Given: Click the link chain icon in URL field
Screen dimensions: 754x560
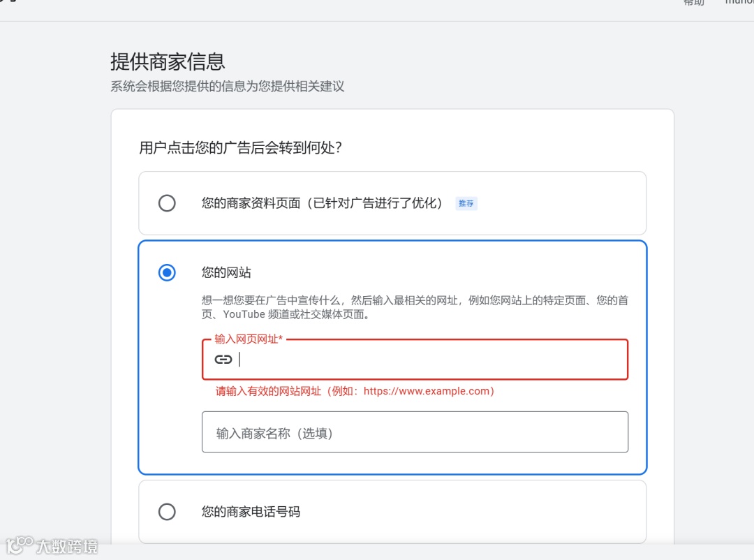Looking at the screenshot, I should tap(223, 360).
